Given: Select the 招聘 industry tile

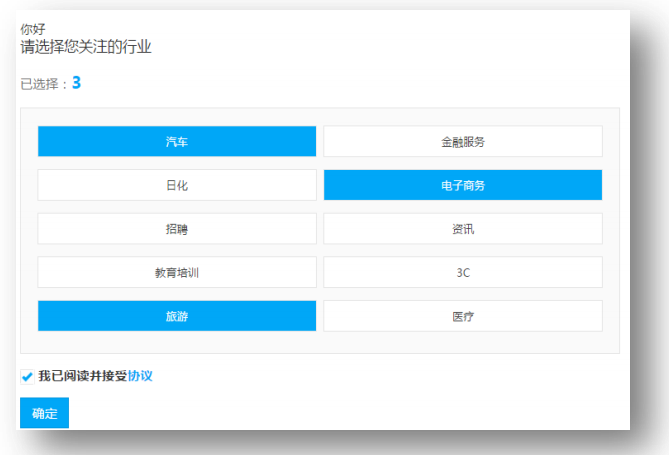Looking at the screenshot, I should [x=177, y=229].
